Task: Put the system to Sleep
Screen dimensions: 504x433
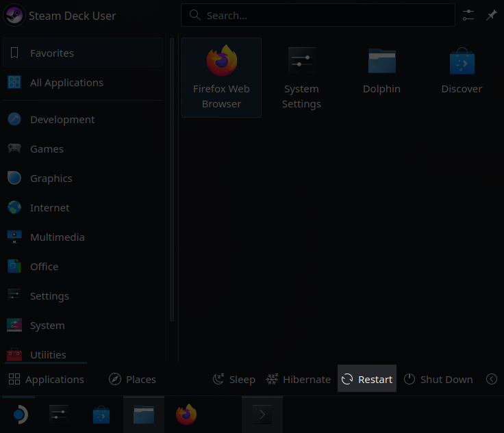Action: [x=234, y=379]
